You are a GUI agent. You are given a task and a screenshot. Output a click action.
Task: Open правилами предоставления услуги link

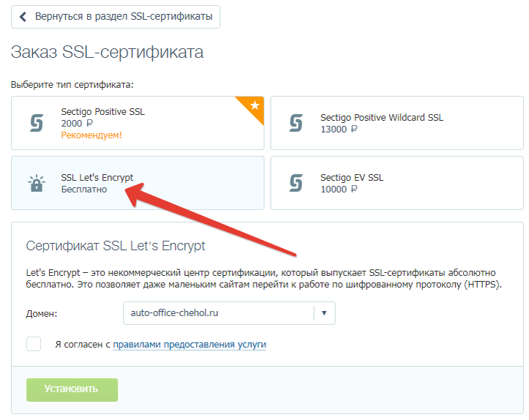(x=190, y=345)
